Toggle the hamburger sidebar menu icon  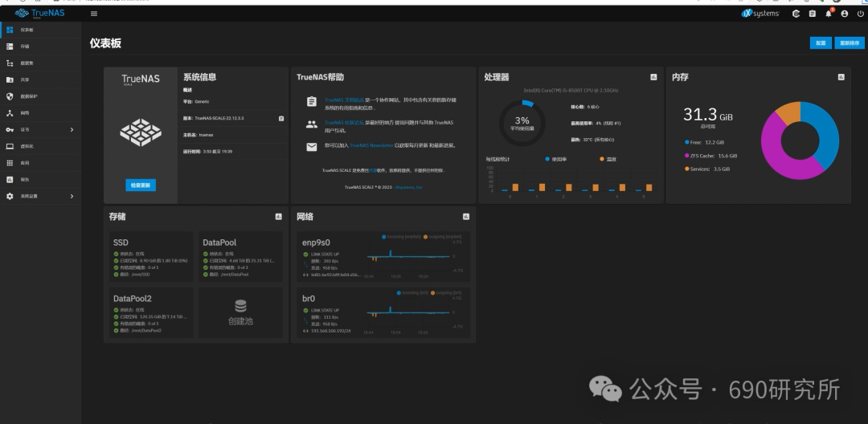tap(94, 14)
